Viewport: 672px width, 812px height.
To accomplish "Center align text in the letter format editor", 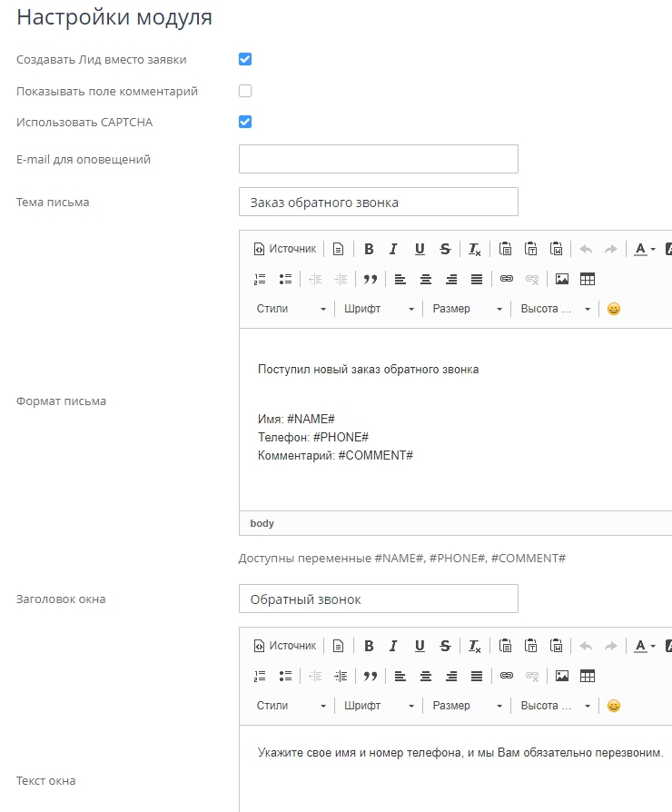I will (425, 279).
